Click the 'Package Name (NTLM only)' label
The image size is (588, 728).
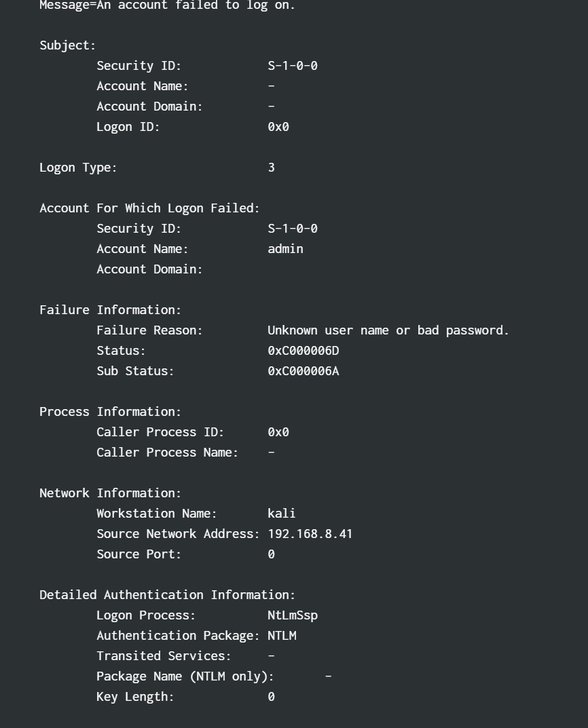pyautogui.click(x=185, y=676)
